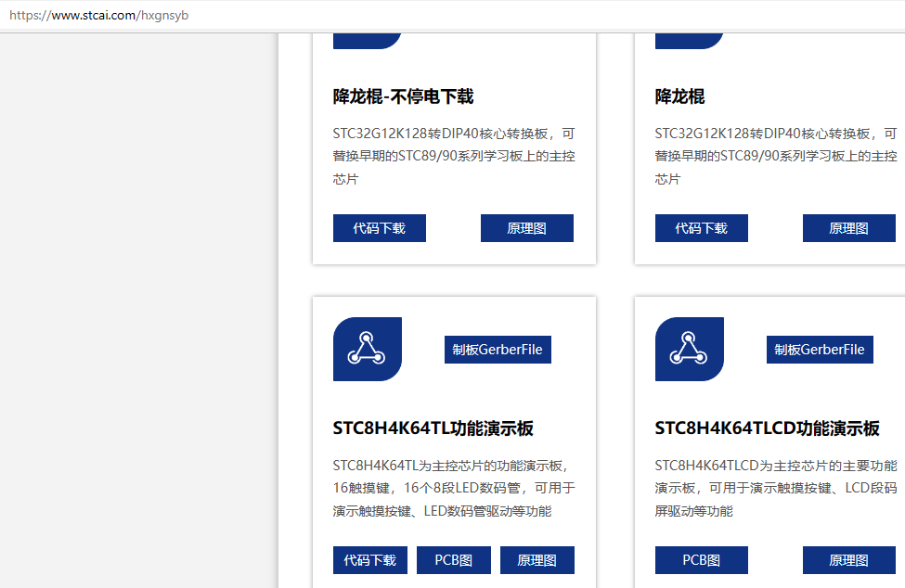
Task: Download code for 降龙棍-不停电下载
Action: point(380,228)
